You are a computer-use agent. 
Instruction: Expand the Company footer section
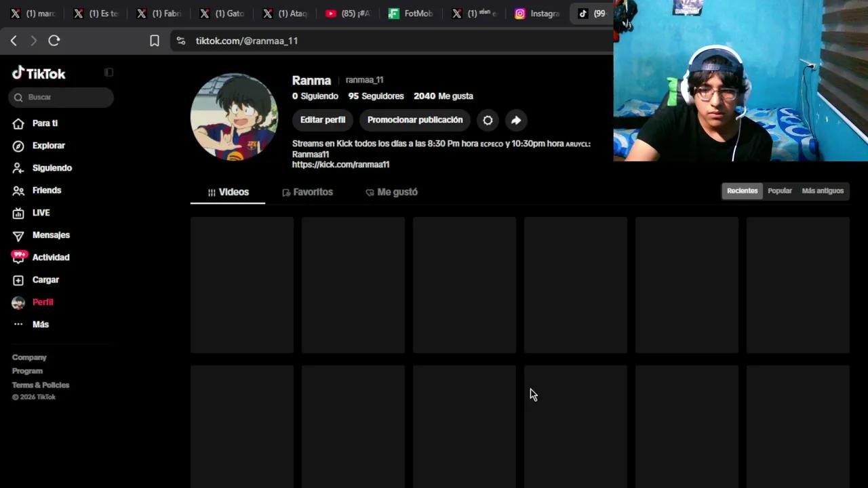(29, 357)
